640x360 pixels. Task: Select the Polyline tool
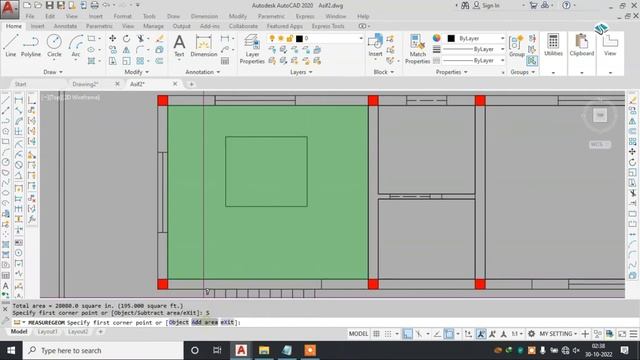click(31, 45)
